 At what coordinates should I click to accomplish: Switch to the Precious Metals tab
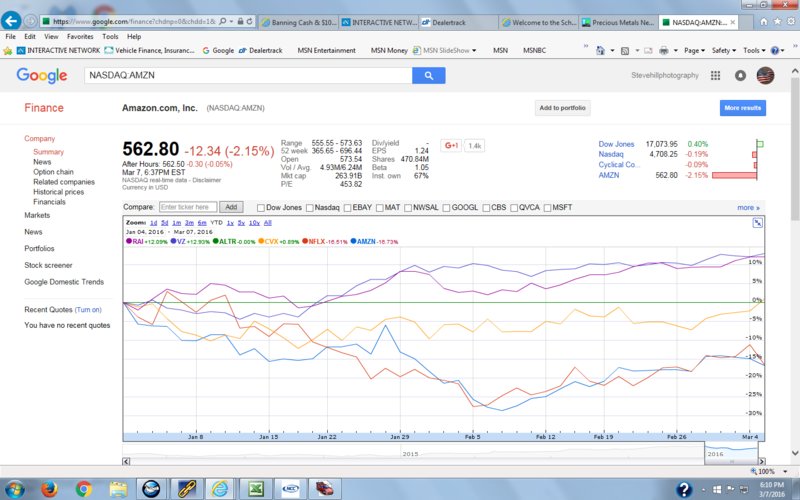[618, 22]
